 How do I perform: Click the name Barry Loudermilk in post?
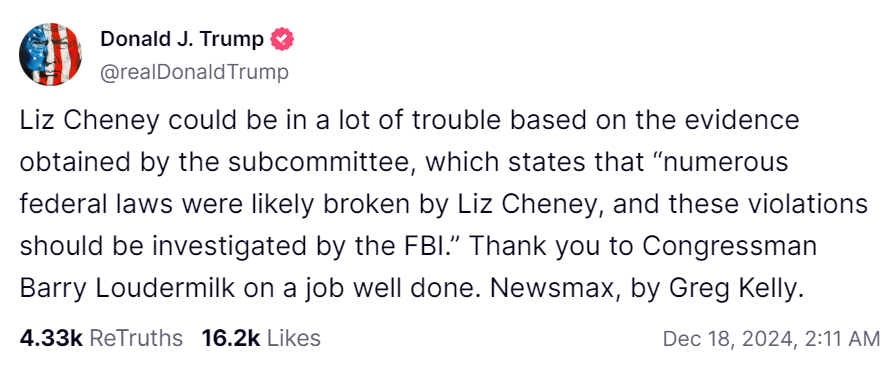point(127,290)
